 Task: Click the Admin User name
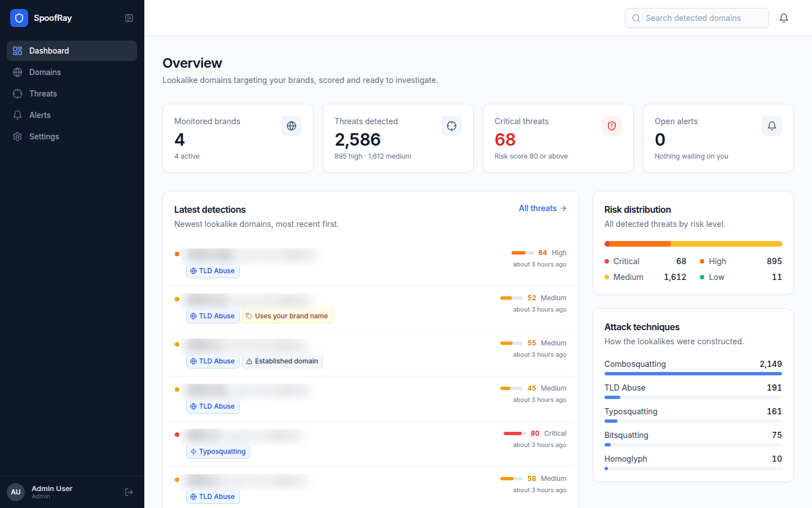click(52, 489)
